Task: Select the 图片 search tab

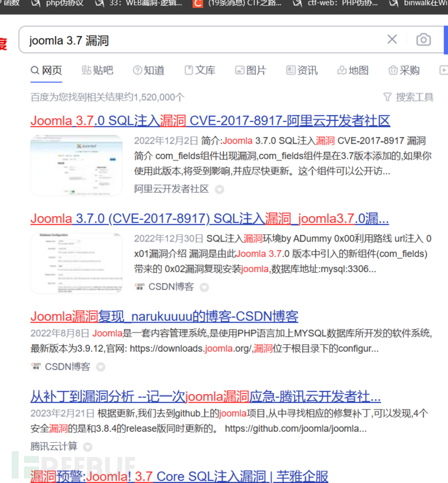Action: (x=250, y=70)
